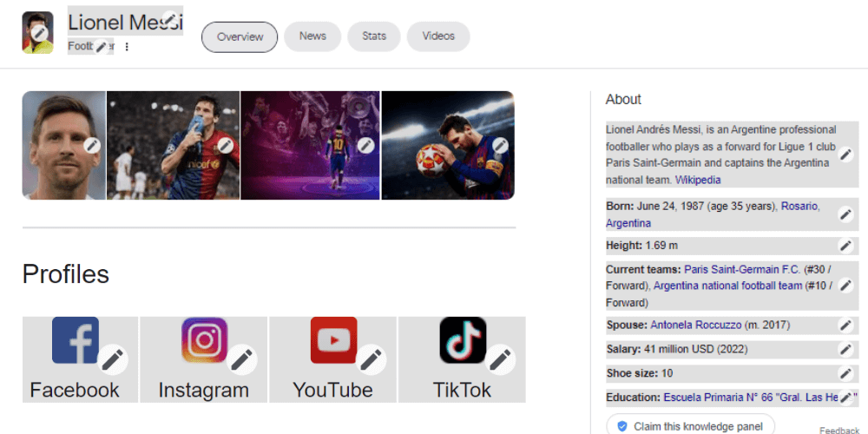Edit the Spouse row pencil icon
This screenshot has width=868, height=434.
(845, 325)
